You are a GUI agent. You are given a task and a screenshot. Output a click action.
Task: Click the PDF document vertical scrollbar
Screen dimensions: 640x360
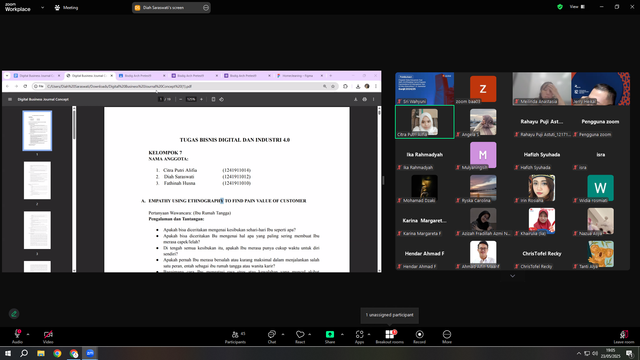[x=379, y=189]
